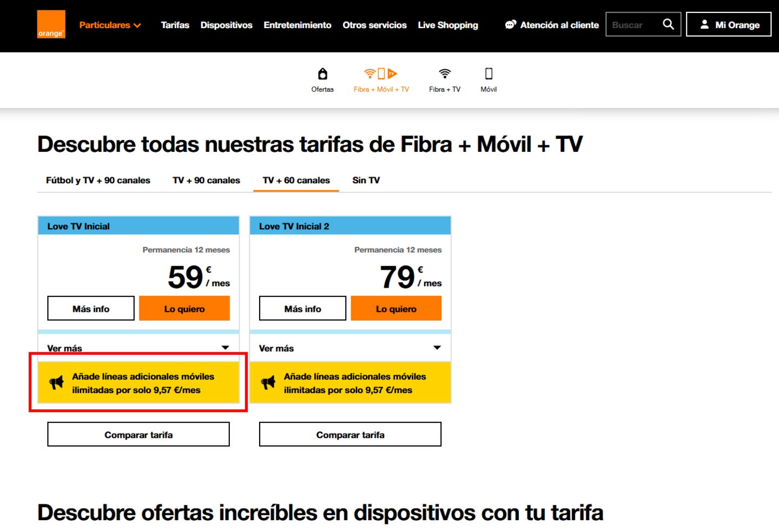Click the additional lines banner under Love TV Inicial

[138, 383]
